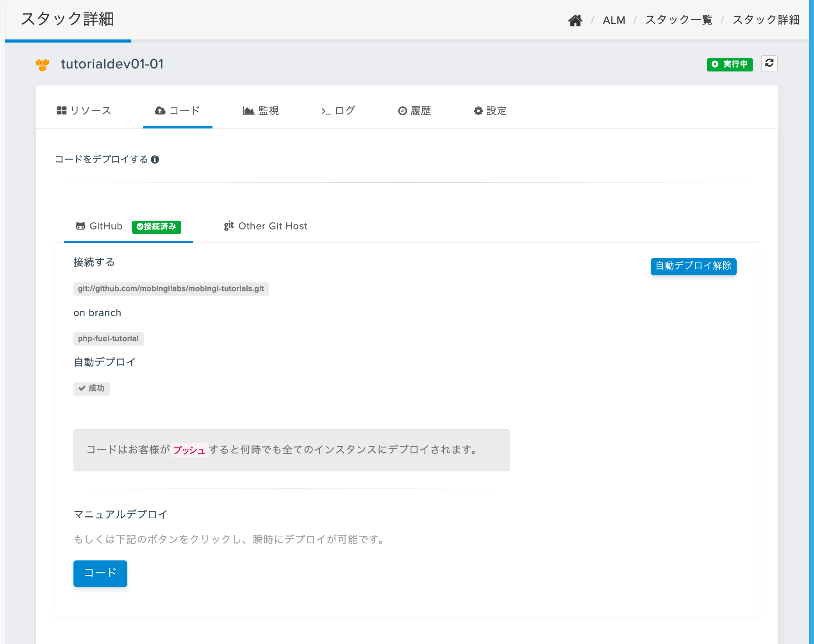This screenshot has width=814, height=644.
Task: Click the info icon beside コードをデプロイする
Action: coord(155,159)
